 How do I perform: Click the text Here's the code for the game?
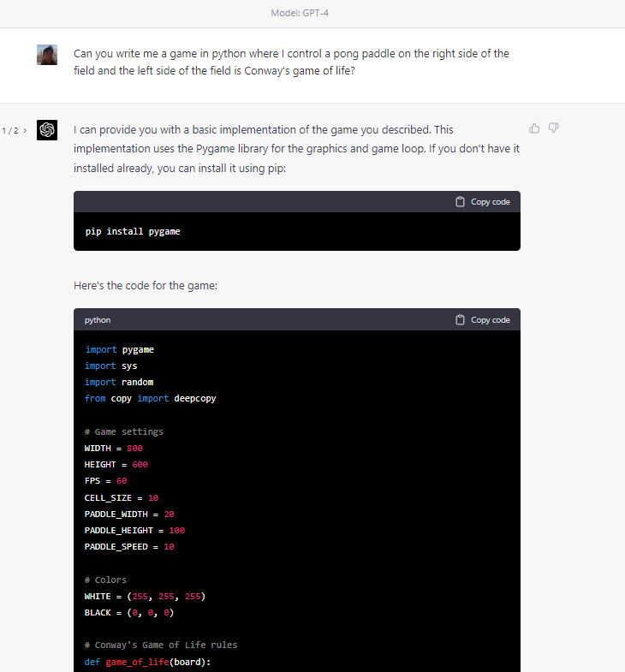click(146, 286)
